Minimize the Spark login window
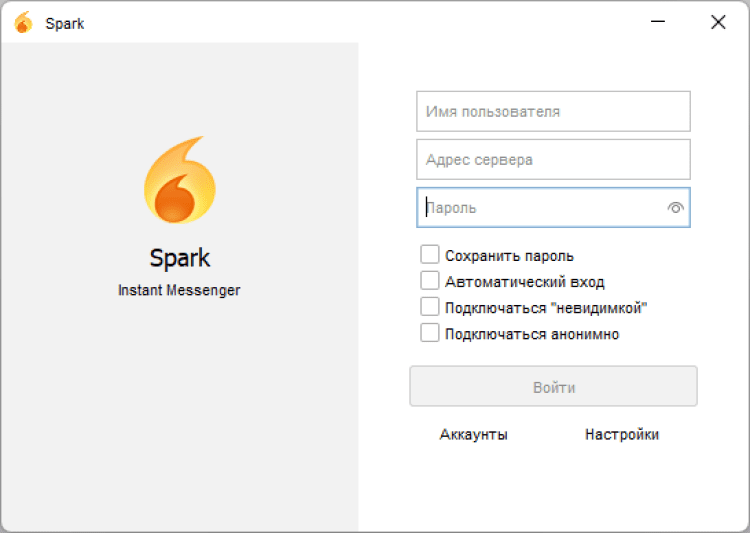750x533 pixels. point(658,22)
